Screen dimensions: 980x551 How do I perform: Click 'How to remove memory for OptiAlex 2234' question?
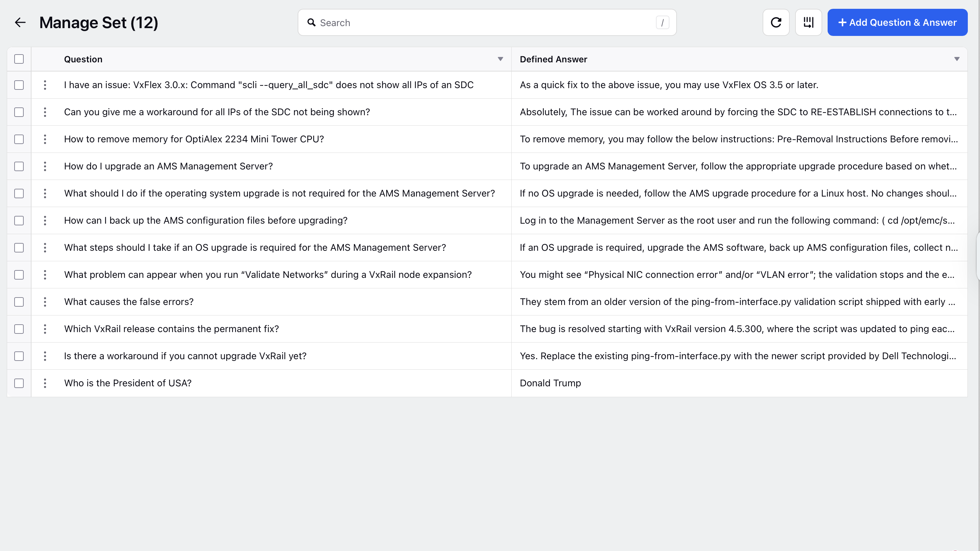[194, 139]
